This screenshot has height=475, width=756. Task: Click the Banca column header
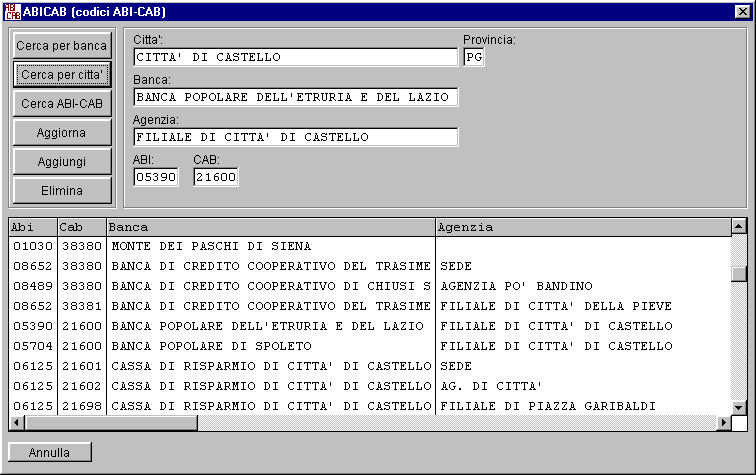point(271,227)
